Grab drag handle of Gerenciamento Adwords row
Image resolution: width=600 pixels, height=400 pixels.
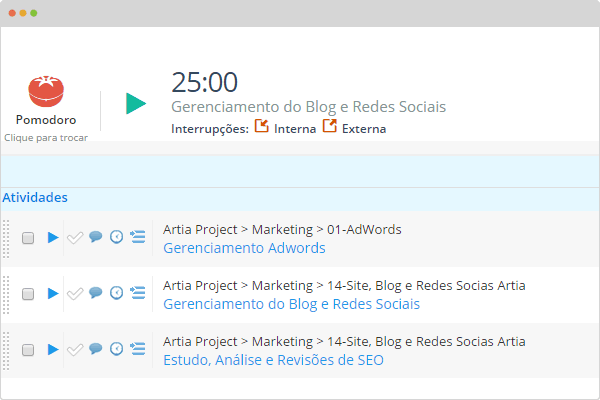point(6,239)
